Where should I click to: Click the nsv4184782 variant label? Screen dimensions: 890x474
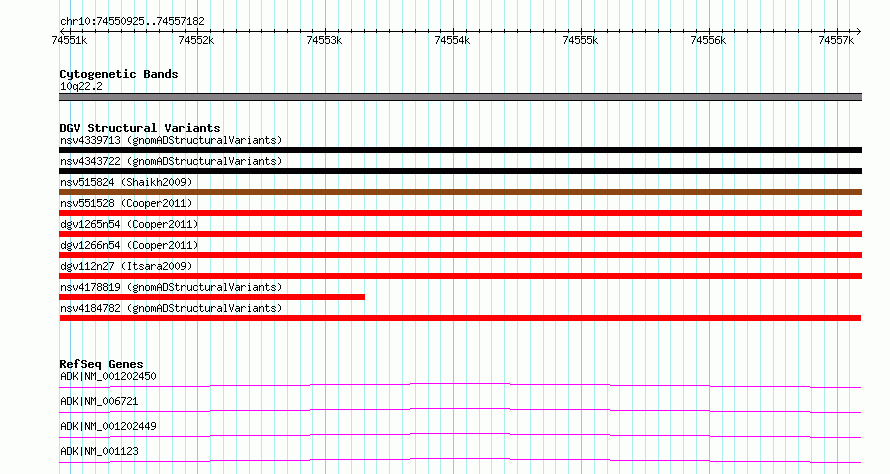[x=171, y=308]
